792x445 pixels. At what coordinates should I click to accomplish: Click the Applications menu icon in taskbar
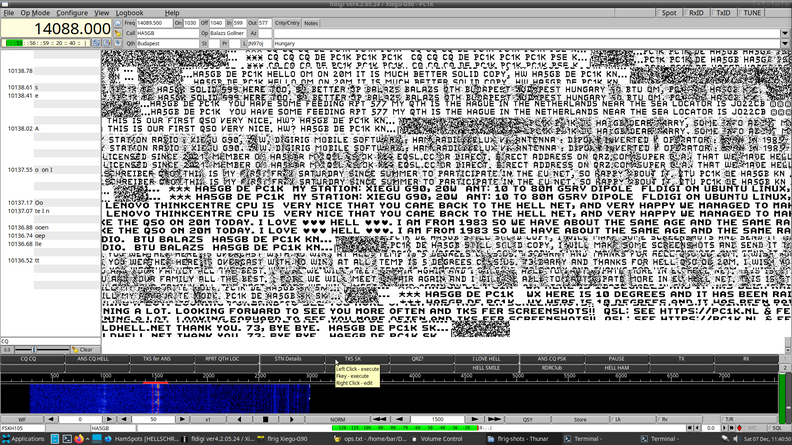[x=6, y=438]
